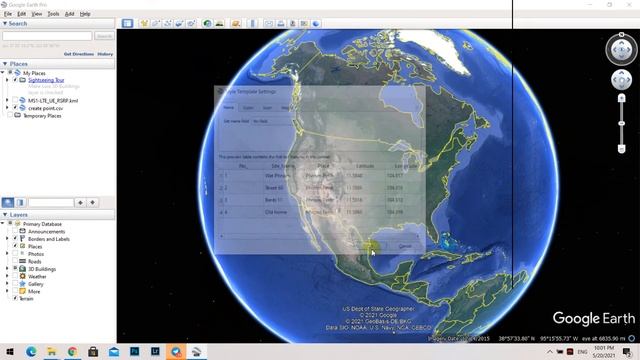Click the Search text input field
640x360 pixels.
[x=47, y=36]
